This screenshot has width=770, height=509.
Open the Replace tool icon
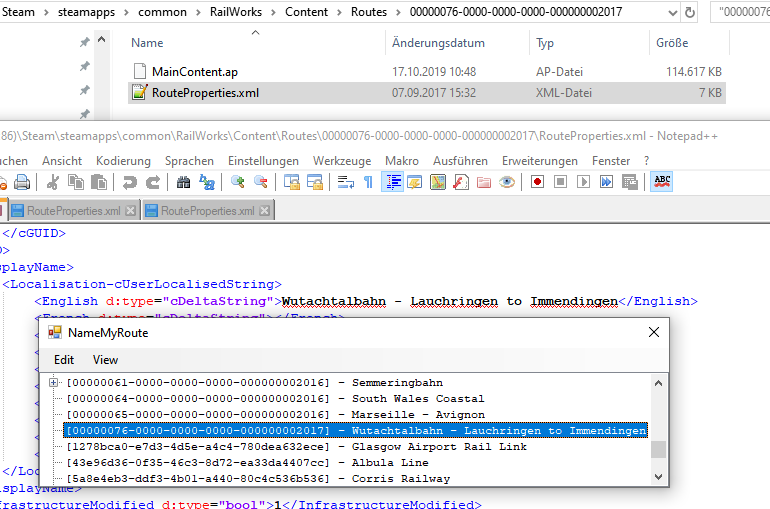207,182
